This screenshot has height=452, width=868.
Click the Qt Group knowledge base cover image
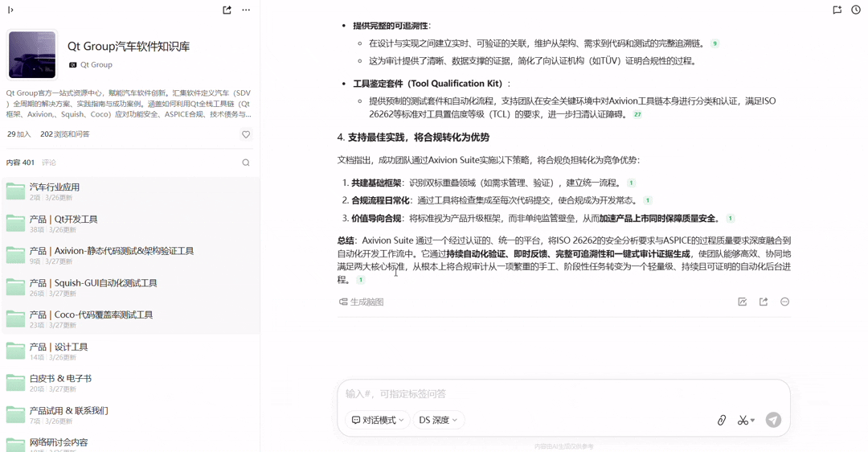(x=32, y=55)
